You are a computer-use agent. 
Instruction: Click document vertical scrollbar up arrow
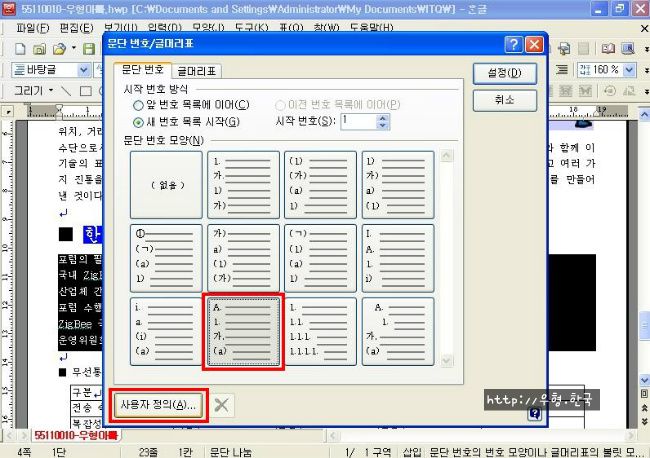pyautogui.click(x=645, y=114)
